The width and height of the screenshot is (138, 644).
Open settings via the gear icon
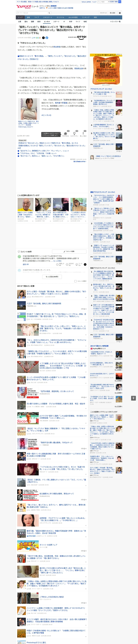point(120,13)
